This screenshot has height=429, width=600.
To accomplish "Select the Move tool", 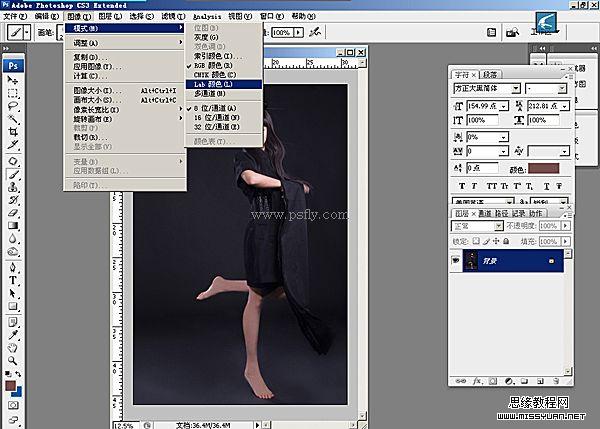I will coord(14,79).
